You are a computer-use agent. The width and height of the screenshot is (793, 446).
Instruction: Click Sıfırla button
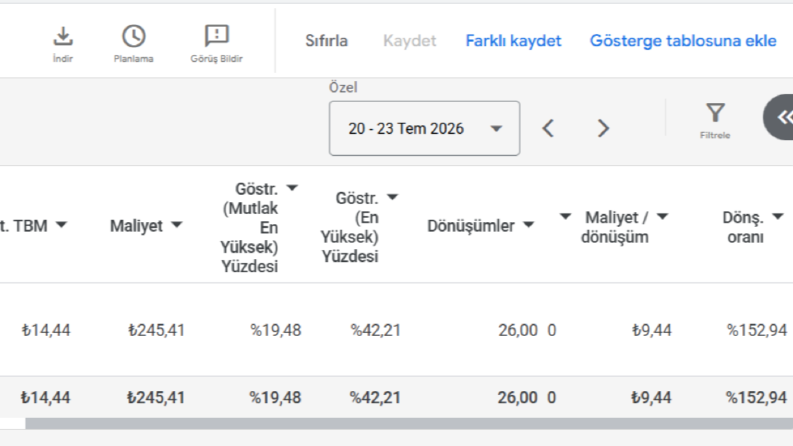tap(327, 40)
